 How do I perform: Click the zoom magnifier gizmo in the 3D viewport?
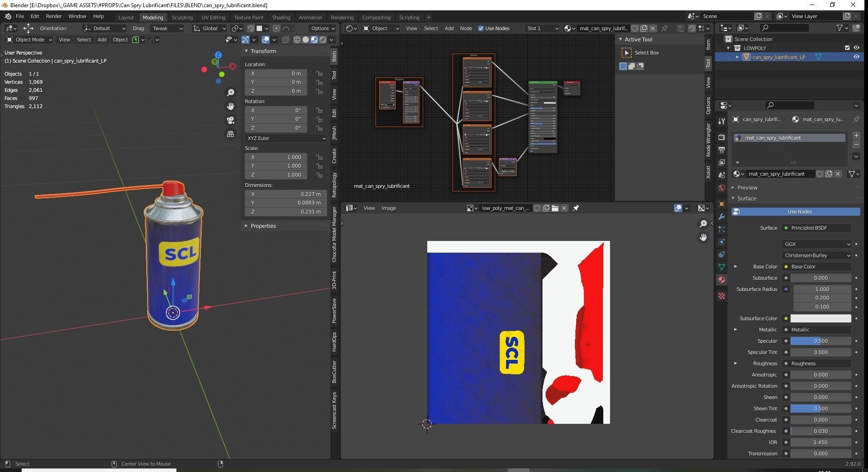(231, 93)
